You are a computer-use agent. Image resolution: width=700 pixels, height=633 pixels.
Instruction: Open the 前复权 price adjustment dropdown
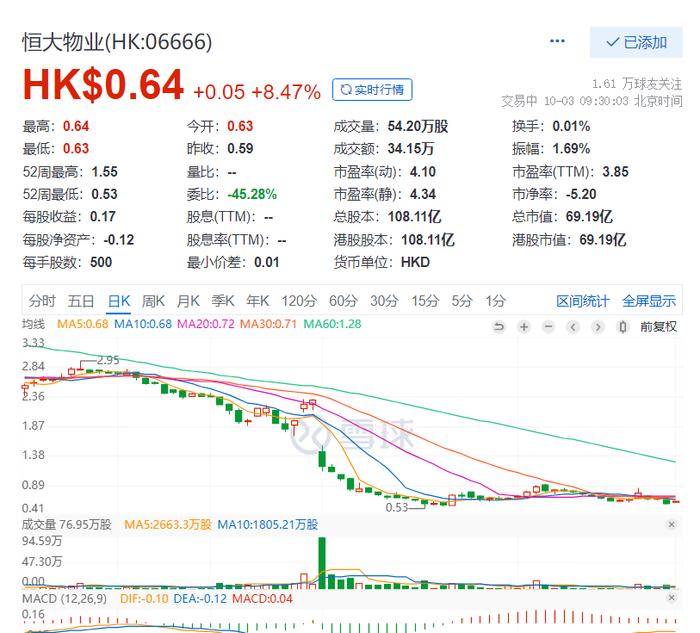click(x=658, y=327)
